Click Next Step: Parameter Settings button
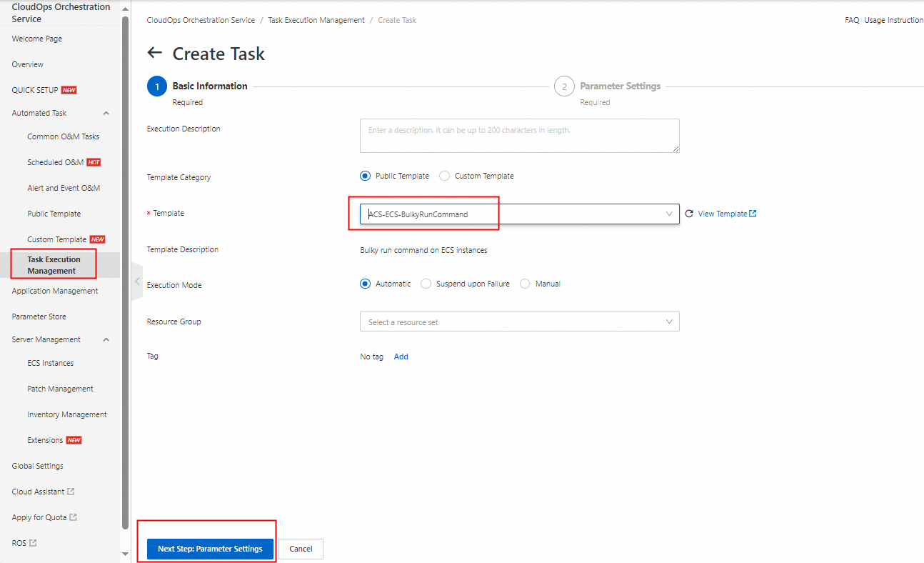The image size is (924, 563). (x=210, y=549)
